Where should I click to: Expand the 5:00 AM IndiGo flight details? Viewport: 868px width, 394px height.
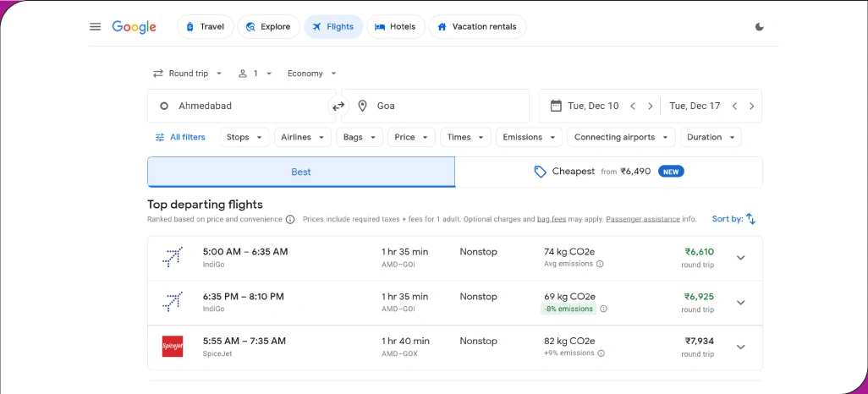(x=741, y=258)
